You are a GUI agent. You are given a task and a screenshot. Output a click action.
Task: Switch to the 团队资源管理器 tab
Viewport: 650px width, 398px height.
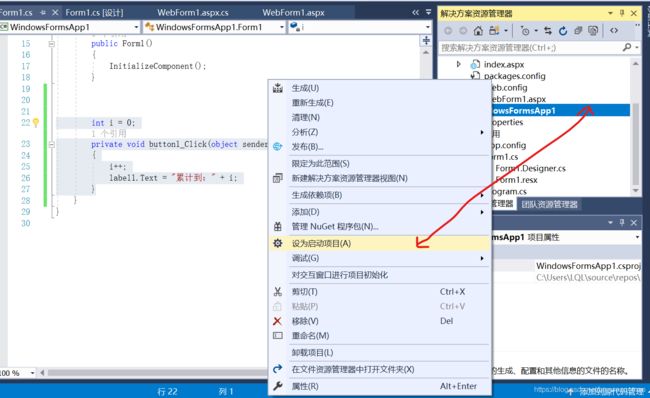click(550, 204)
